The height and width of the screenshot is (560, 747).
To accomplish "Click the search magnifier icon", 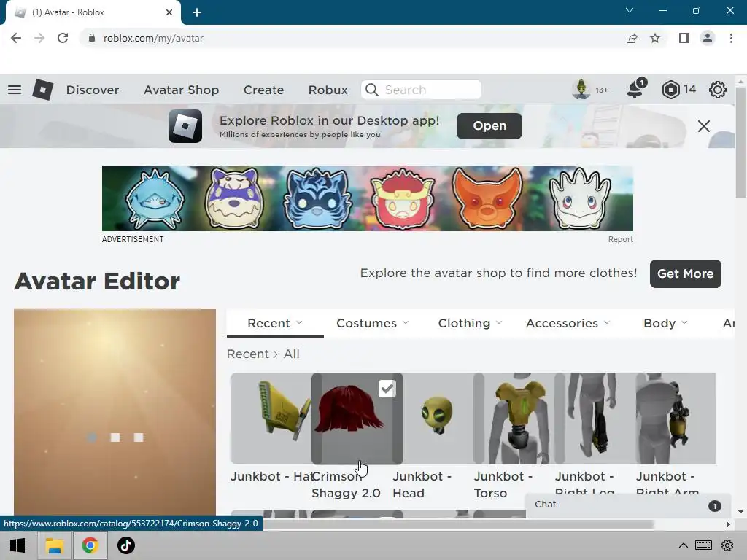I will point(372,90).
